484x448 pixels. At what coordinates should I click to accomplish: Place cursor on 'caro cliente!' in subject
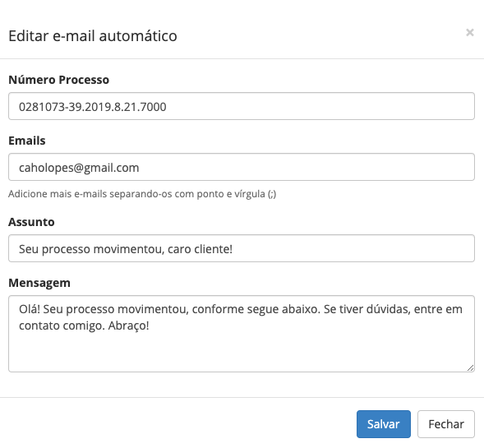[200, 249]
